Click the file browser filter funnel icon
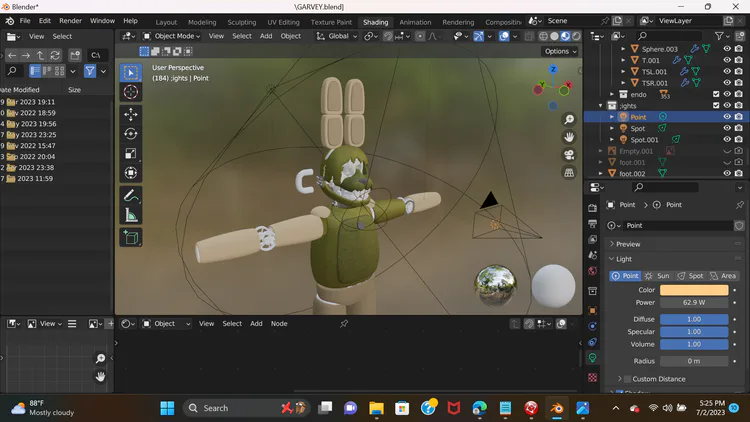Screen dimensions: 750x422 [89, 71]
